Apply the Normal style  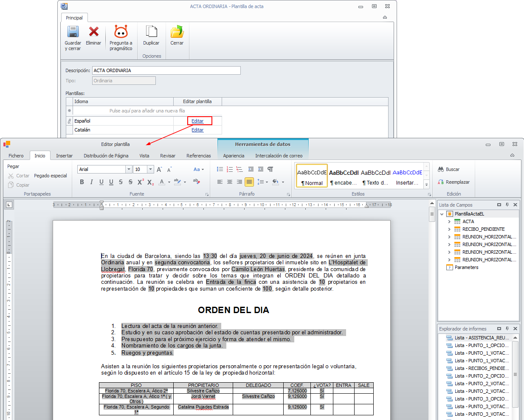[x=312, y=176]
